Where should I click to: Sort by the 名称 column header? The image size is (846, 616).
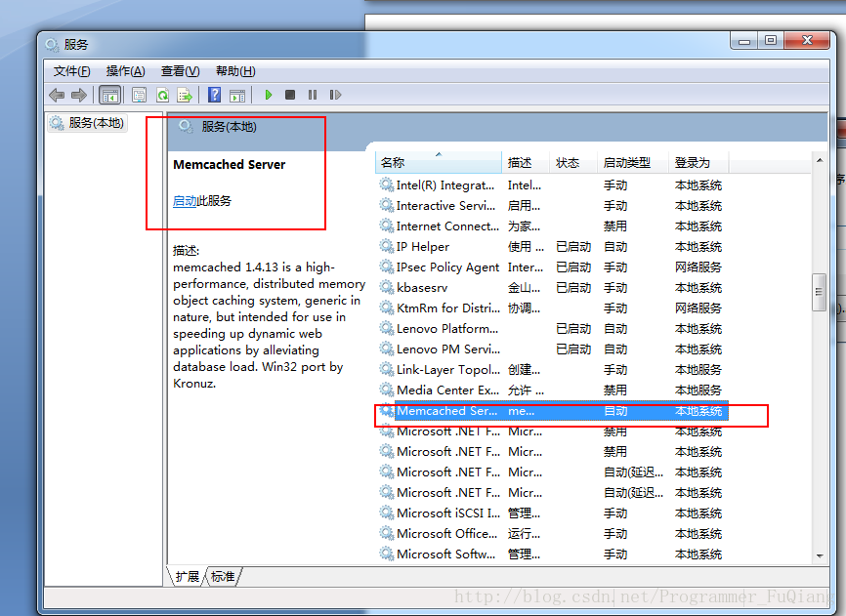(x=438, y=162)
